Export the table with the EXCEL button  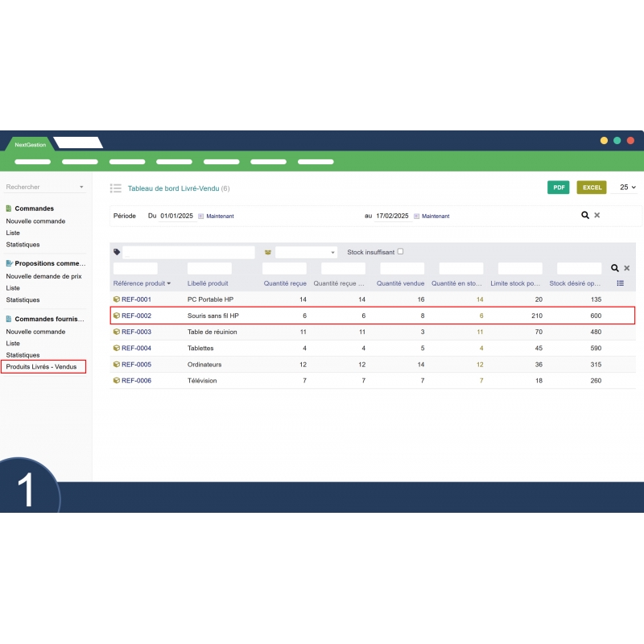[x=592, y=188]
